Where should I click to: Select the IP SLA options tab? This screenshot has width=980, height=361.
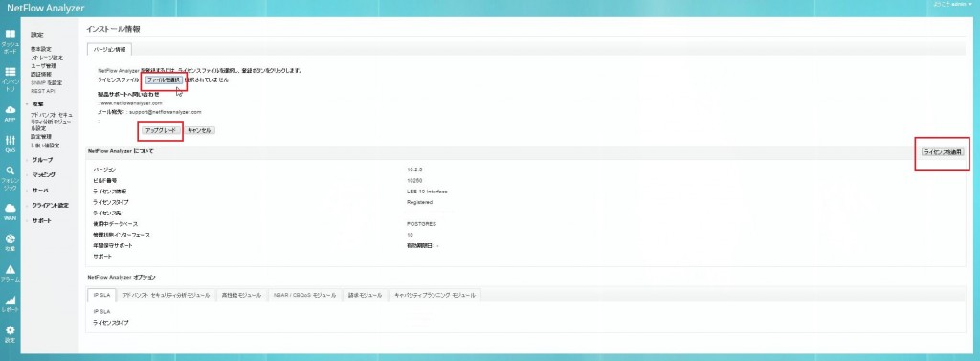pyautogui.click(x=101, y=295)
